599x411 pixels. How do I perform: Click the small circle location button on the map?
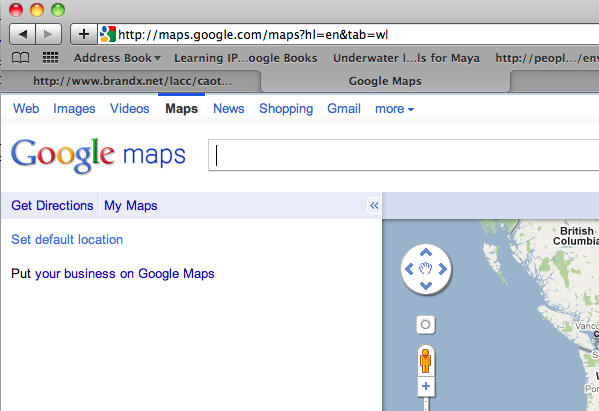click(x=426, y=325)
